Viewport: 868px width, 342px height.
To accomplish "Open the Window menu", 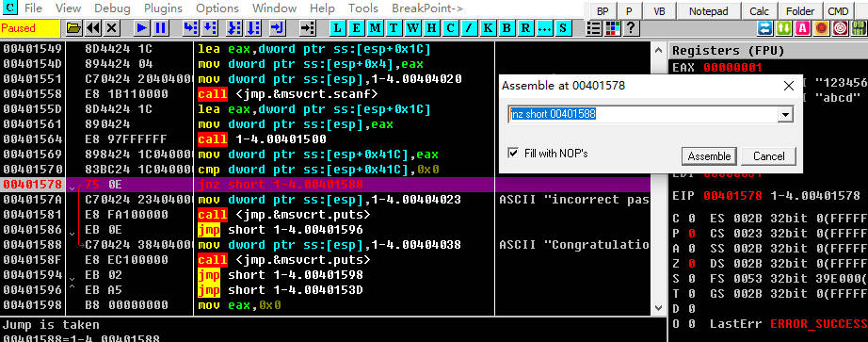I will click(274, 8).
